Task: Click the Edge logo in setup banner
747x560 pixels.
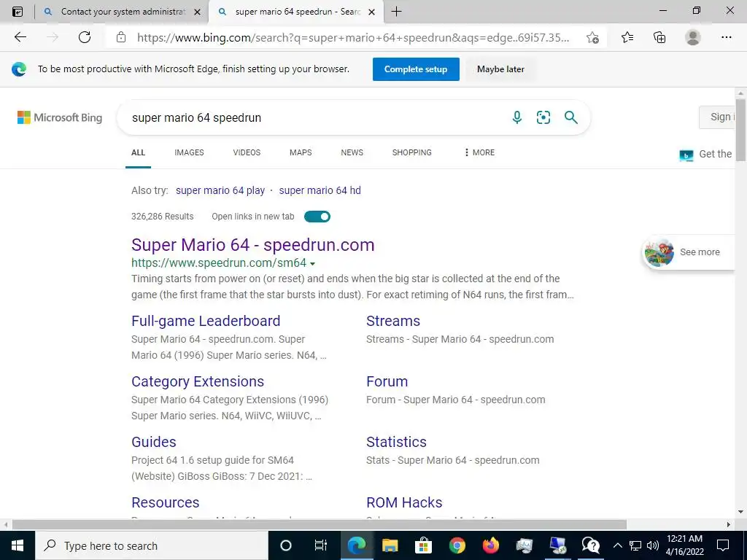Action: coord(19,69)
